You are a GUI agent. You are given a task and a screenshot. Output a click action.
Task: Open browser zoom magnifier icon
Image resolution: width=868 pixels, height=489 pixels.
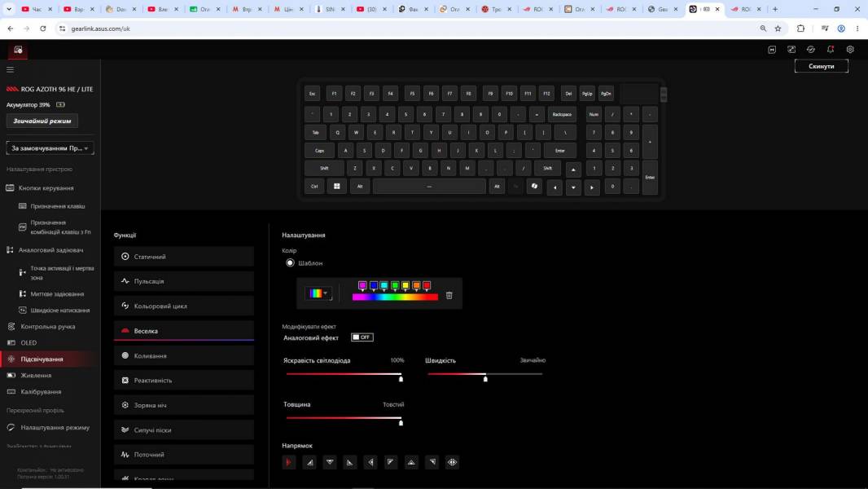pyautogui.click(x=763, y=29)
